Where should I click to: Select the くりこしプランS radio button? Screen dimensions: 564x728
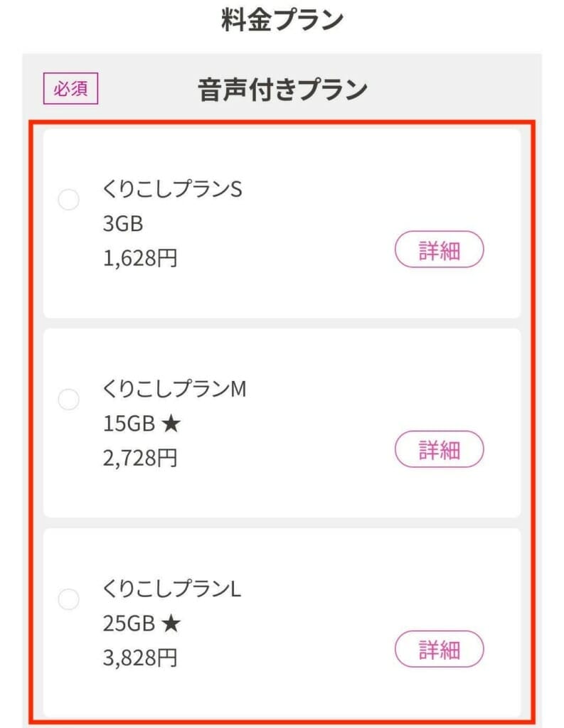point(68,200)
